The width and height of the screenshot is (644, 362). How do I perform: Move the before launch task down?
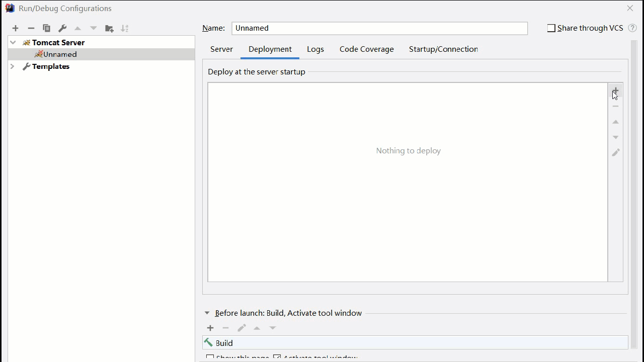(273, 328)
